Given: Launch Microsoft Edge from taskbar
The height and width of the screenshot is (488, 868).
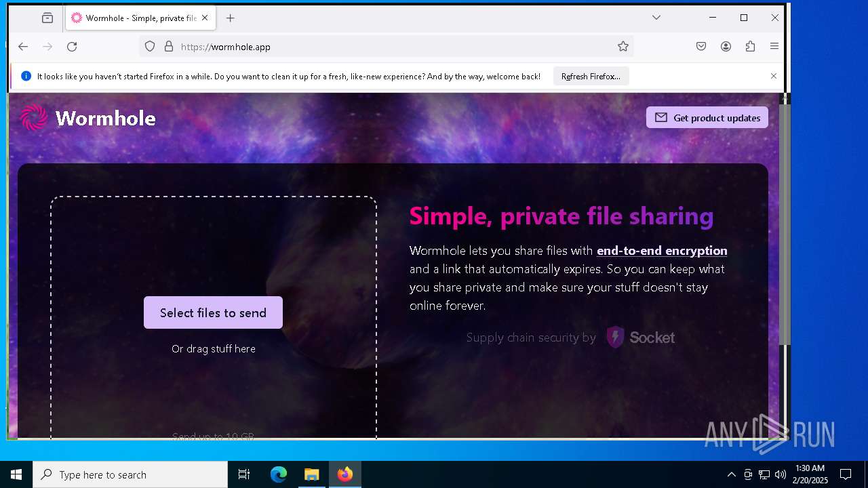Looking at the screenshot, I should tap(279, 474).
